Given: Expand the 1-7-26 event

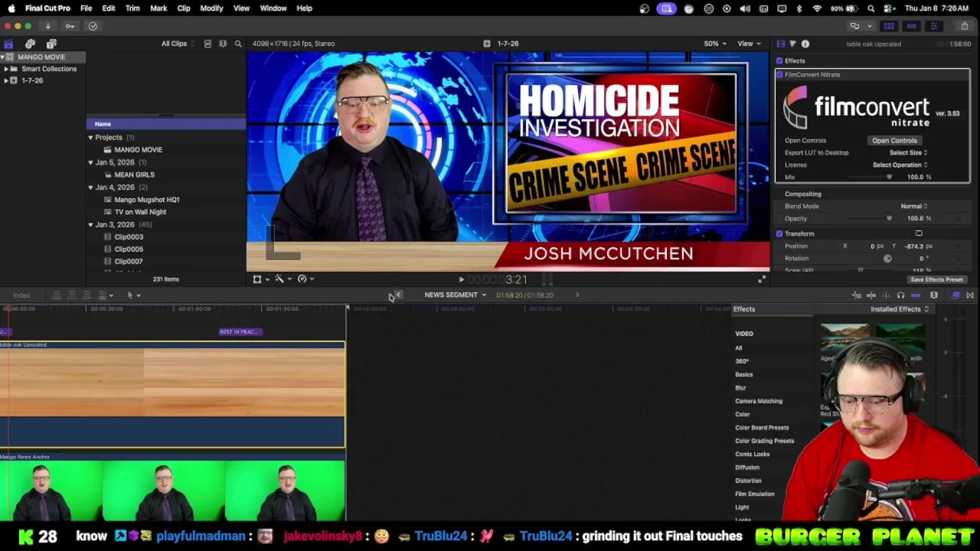Looking at the screenshot, I should (6, 80).
